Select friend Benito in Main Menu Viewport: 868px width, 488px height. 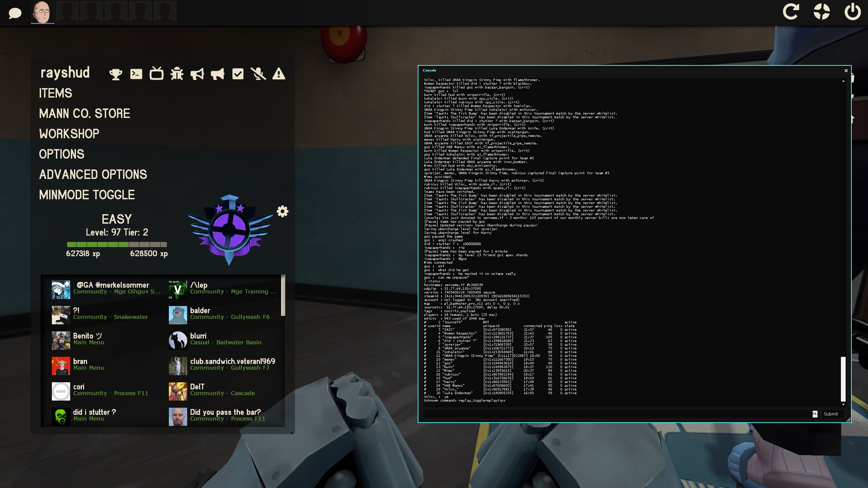[107, 340]
